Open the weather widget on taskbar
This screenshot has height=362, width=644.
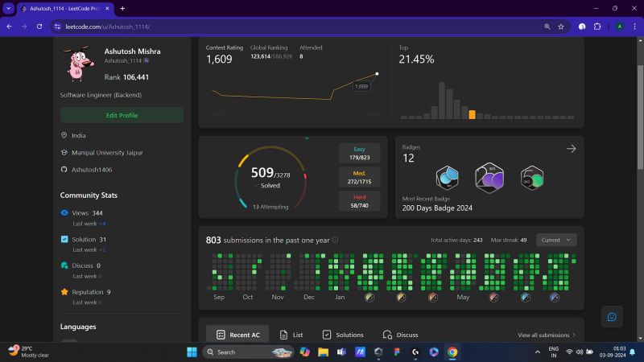[x=29, y=352]
